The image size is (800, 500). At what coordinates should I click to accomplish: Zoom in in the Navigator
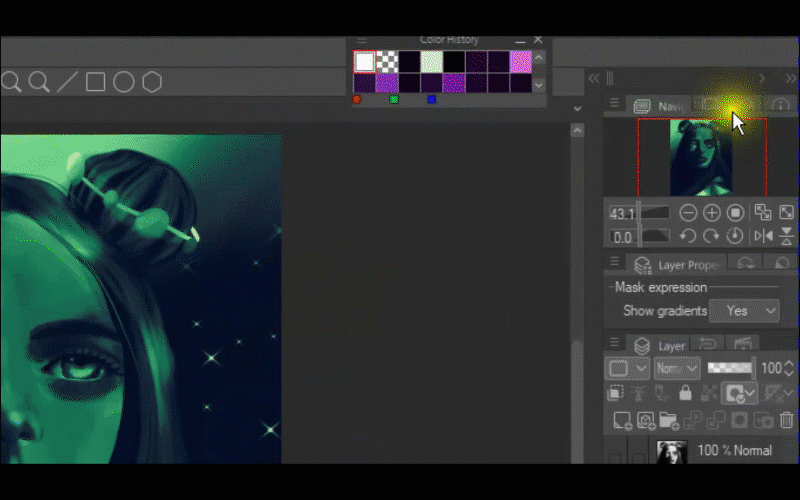[712, 213]
